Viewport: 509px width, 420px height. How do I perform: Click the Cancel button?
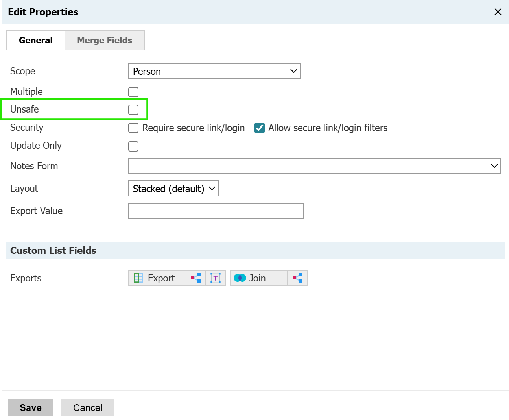[x=88, y=408]
